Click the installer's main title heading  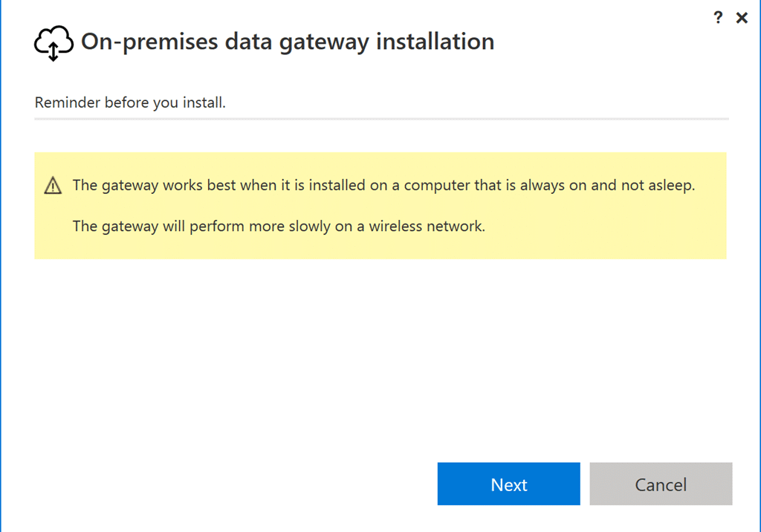287,42
